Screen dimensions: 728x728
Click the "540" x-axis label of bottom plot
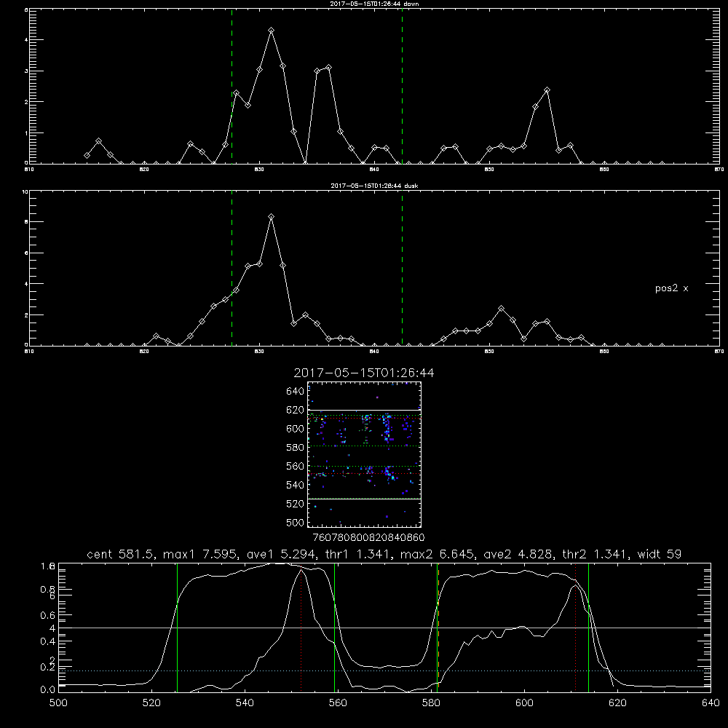[245, 703]
